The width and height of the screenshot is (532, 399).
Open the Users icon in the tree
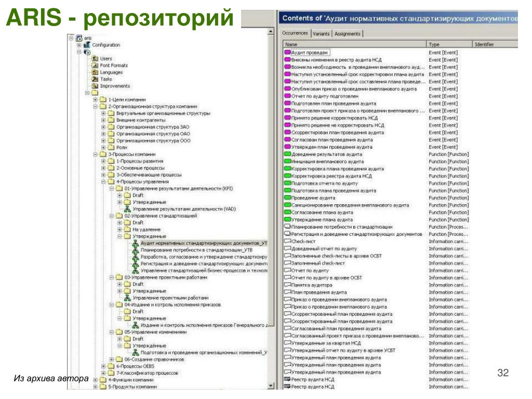click(x=95, y=59)
